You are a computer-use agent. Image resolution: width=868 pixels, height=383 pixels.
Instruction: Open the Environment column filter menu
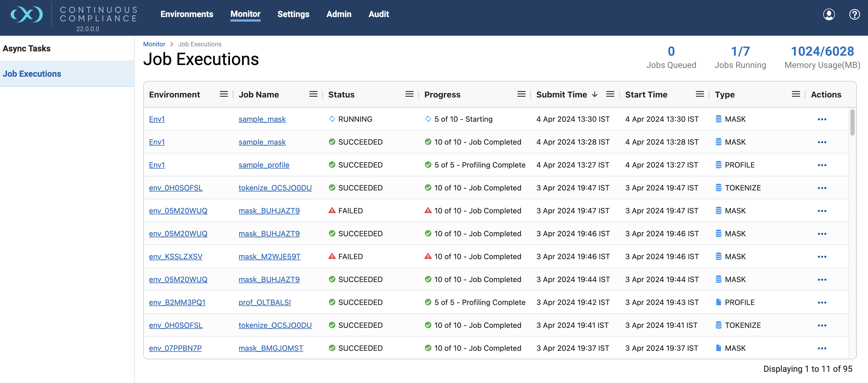point(224,94)
